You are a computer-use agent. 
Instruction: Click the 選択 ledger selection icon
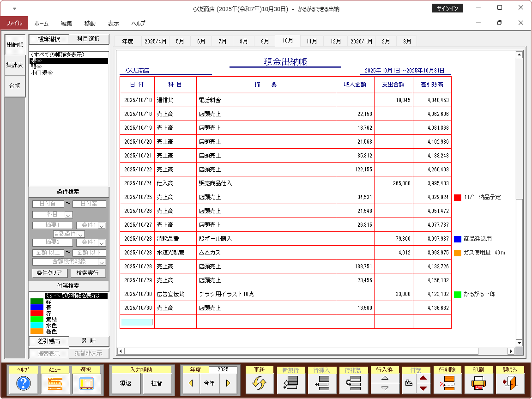tap(85, 383)
